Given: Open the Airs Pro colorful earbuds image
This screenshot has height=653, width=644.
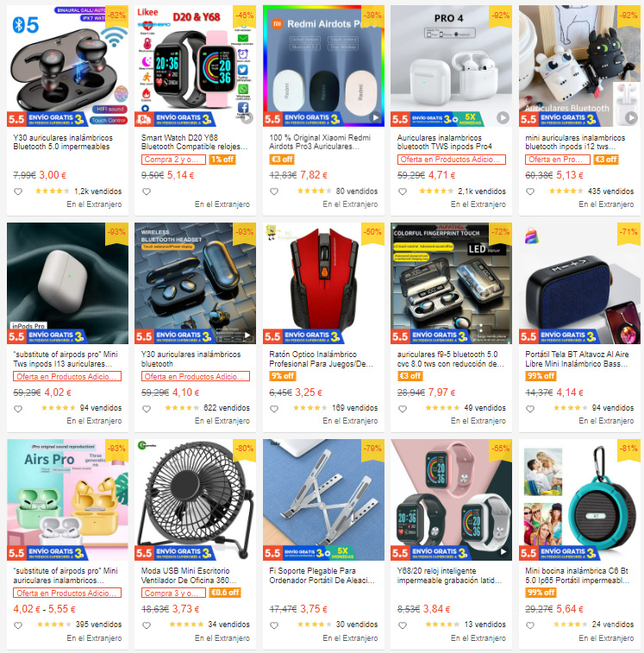Looking at the screenshot, I should (x=67, y=499).
